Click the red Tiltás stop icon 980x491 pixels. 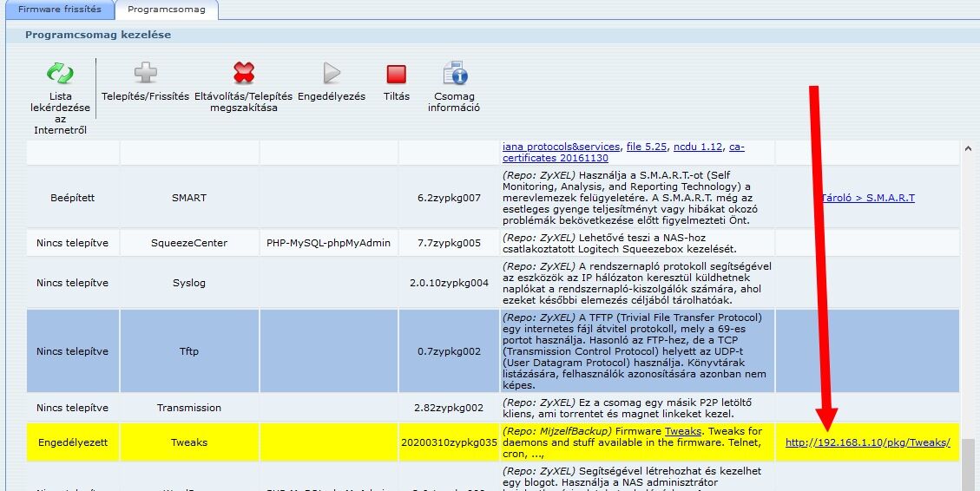click(x=396, y=75)
